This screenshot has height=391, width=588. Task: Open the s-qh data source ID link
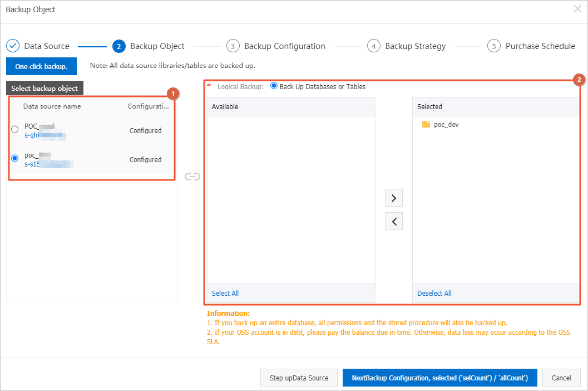pyautogui.click(x=45, y=135)
